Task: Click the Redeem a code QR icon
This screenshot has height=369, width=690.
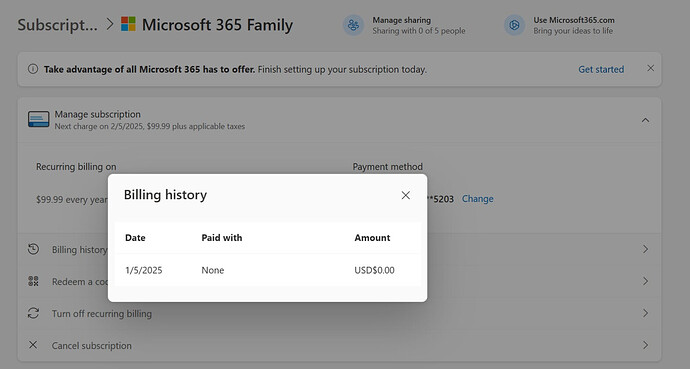Action: [33, 281]
